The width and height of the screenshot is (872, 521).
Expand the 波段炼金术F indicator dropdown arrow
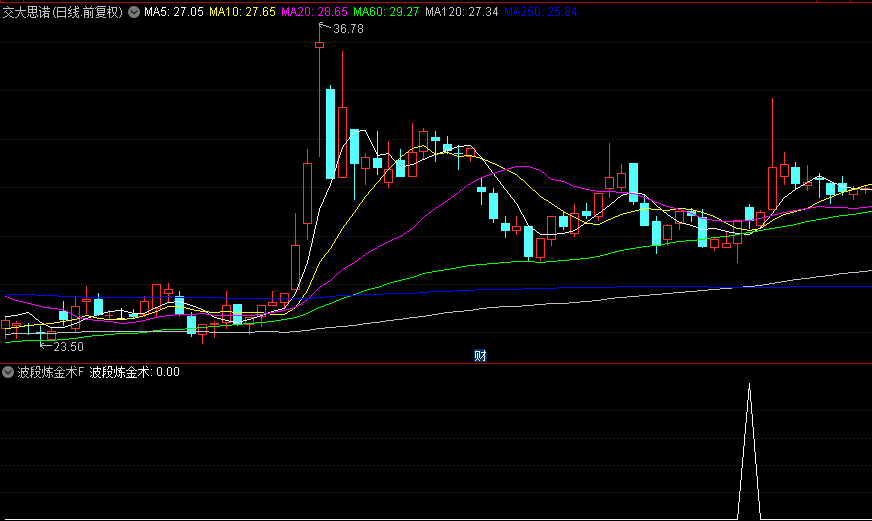(x=8, y=372)
